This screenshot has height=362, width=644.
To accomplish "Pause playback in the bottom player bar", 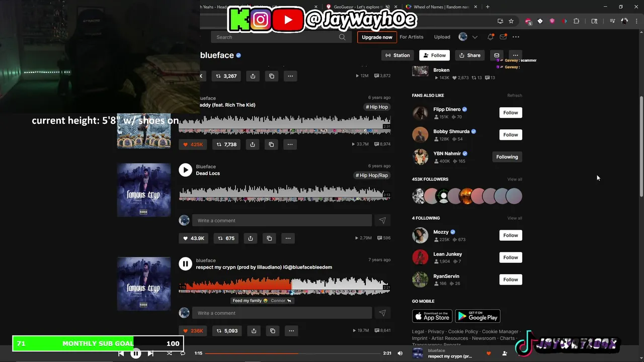I will click(x=136, y=353).
